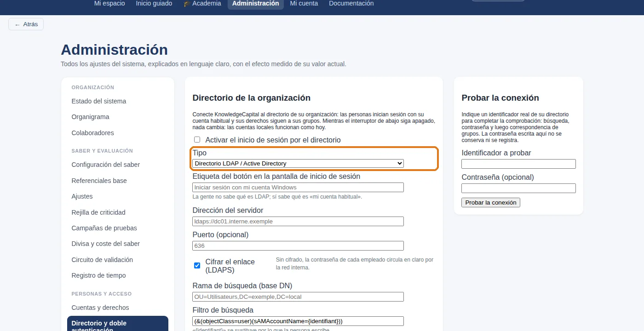Enable 'Activar el inicio de sesión por el directorio'

[197, 140]
